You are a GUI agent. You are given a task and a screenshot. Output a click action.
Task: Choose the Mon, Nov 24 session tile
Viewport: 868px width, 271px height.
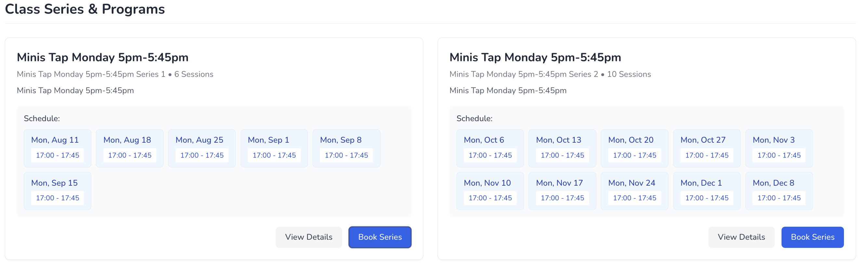click(x=634, y=191)
